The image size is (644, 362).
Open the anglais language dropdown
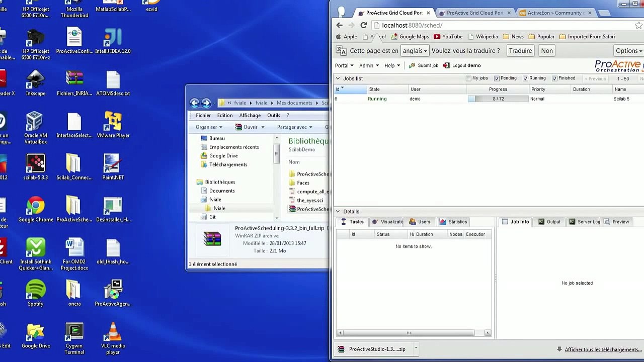click(415, 50)
